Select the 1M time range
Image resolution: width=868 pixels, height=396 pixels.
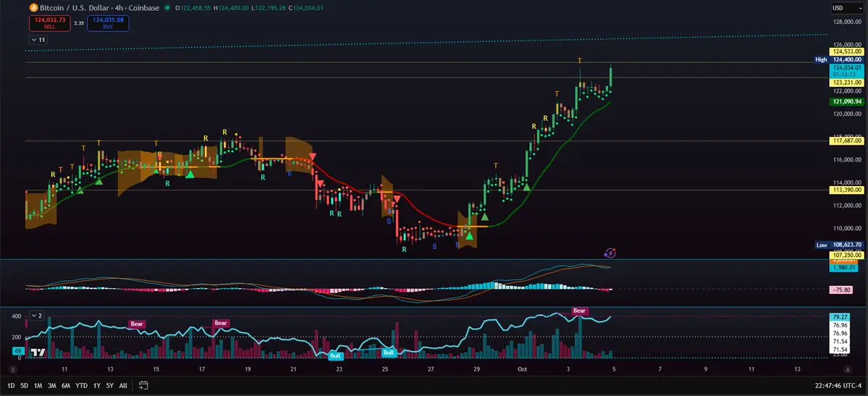(38, 385)
